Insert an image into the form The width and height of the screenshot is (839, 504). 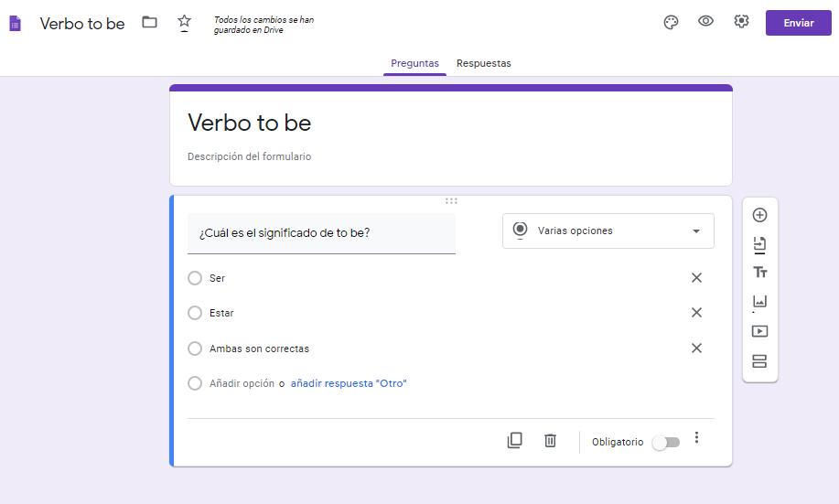759,302
